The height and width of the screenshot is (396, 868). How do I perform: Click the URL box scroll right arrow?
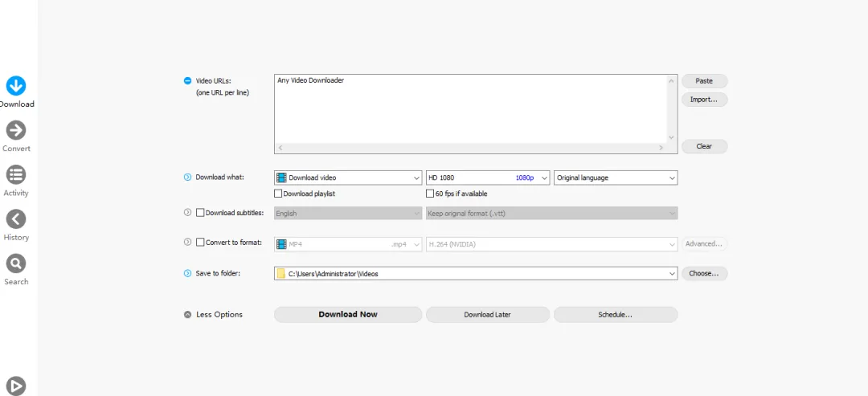(x=661, y=149)
